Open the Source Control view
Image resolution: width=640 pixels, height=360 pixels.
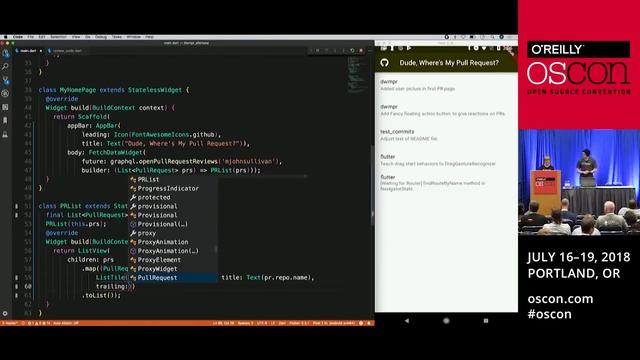[5, 80]
